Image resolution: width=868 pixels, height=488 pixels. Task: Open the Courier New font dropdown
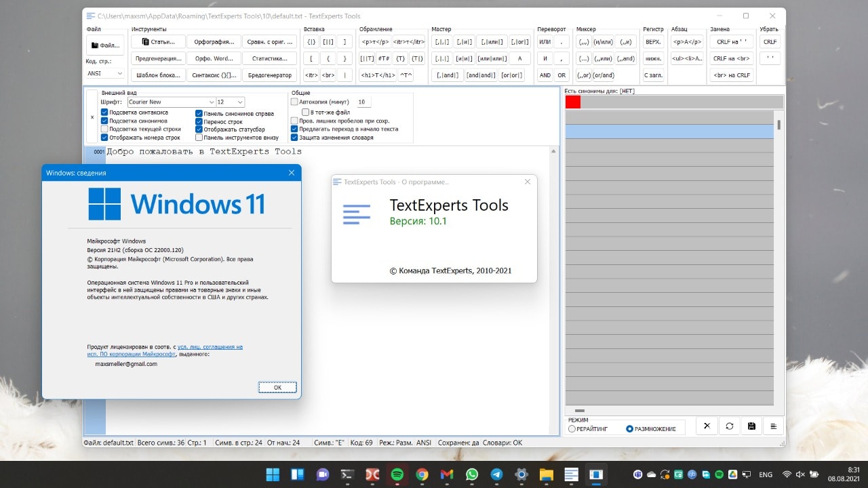pos(171,101)
